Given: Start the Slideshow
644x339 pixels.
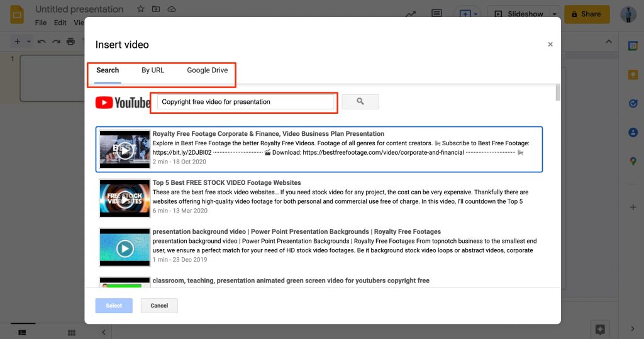Looking at the screenshot, I should pos(519,14).
